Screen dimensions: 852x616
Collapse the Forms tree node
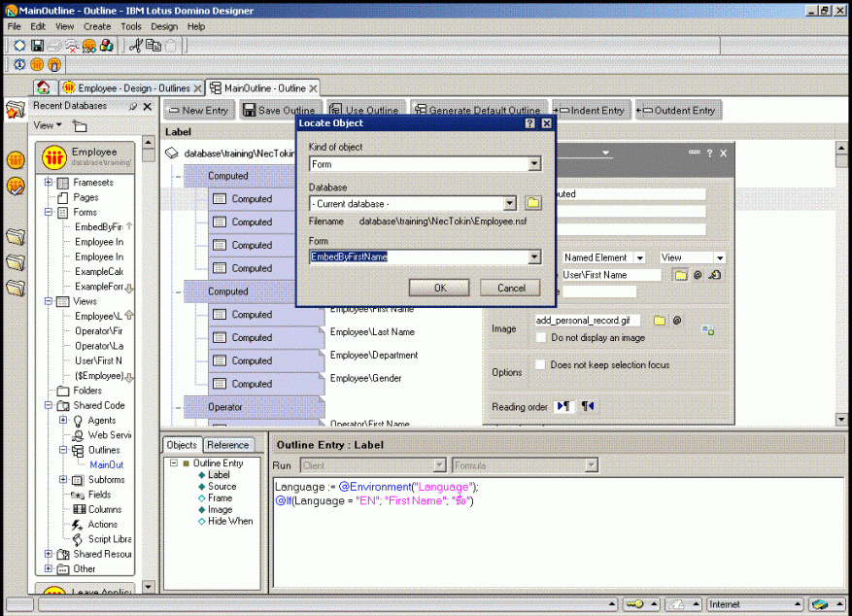coord(49,212)
